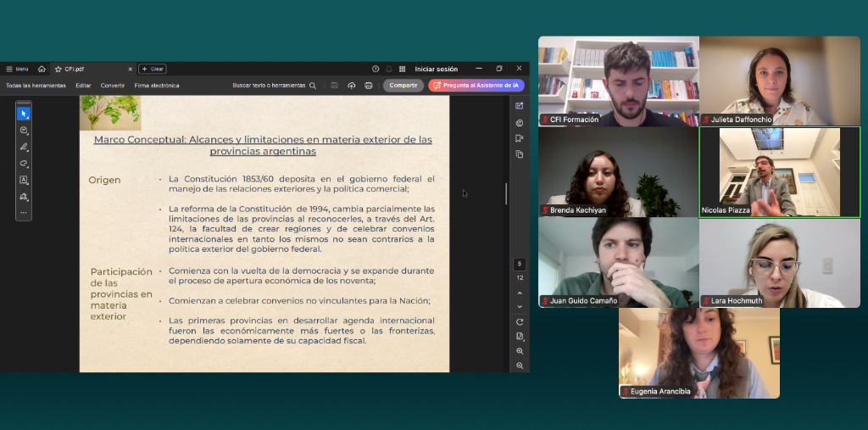Select the freehand lasso draw tool
This screenshot has width=868, height=430.
[x=23, y=164]
